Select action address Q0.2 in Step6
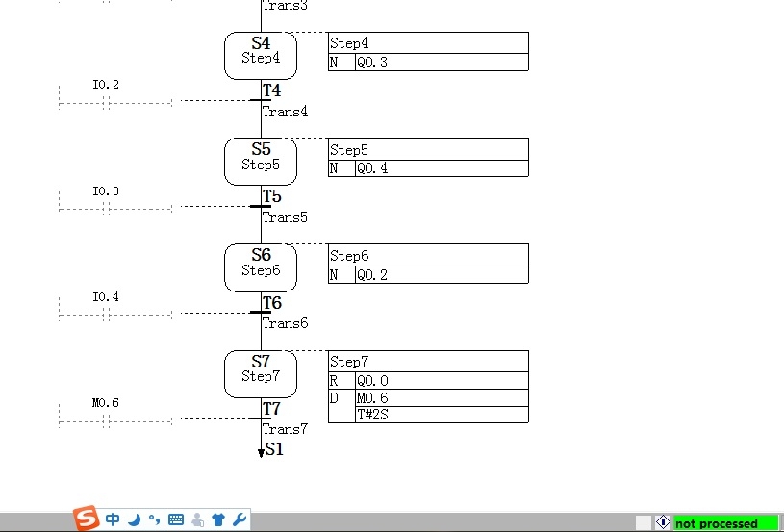The image size is (784, 532). pyautogui.click(x=442, y=274)
